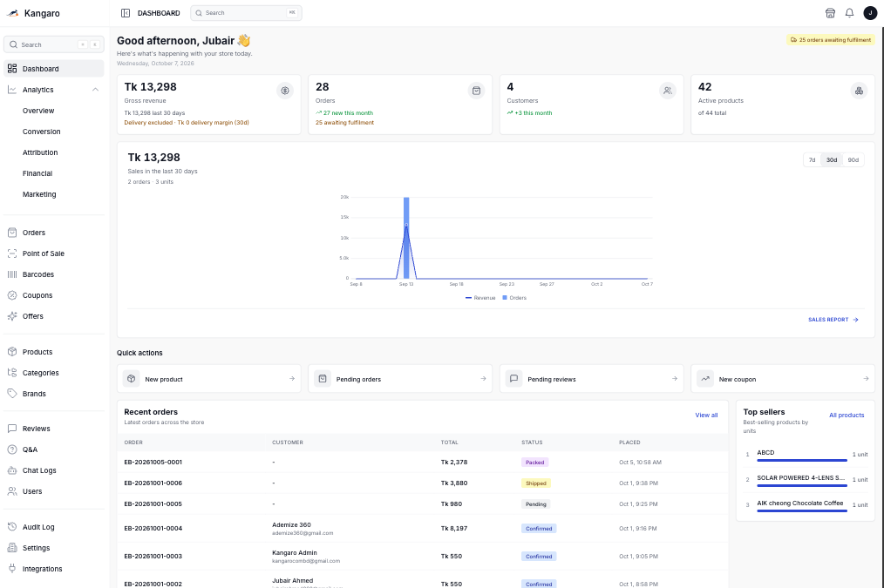Switch chart range to 30d
This screenshot has width=884, height=588.
[x=832, y=160]
